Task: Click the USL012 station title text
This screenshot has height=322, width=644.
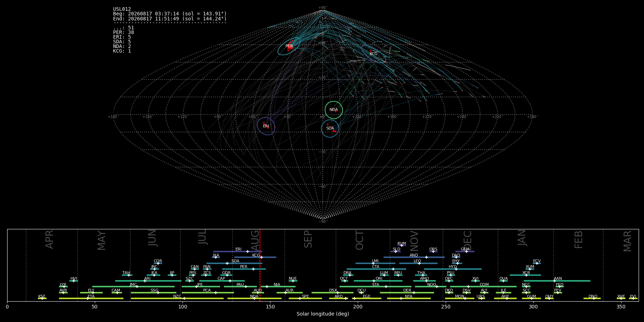Action: coord(122,9)
